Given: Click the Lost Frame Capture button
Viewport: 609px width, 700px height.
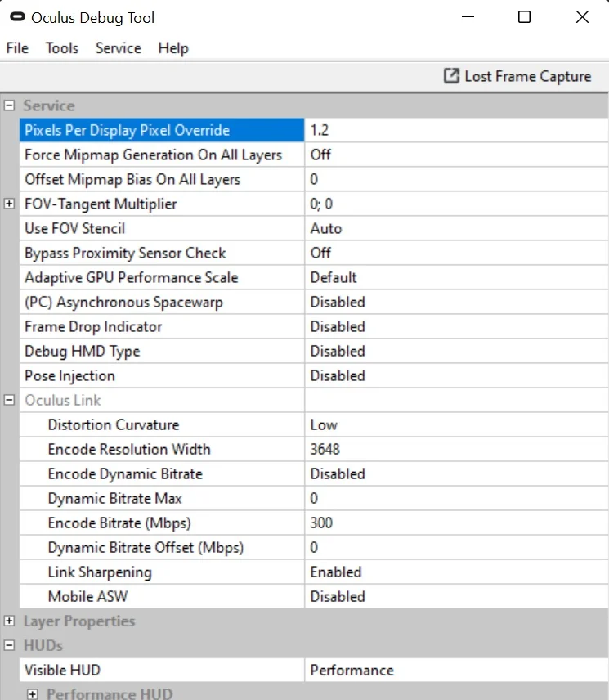Looking at the screenshot, I should pyautogui.click(x=517, y=76).
